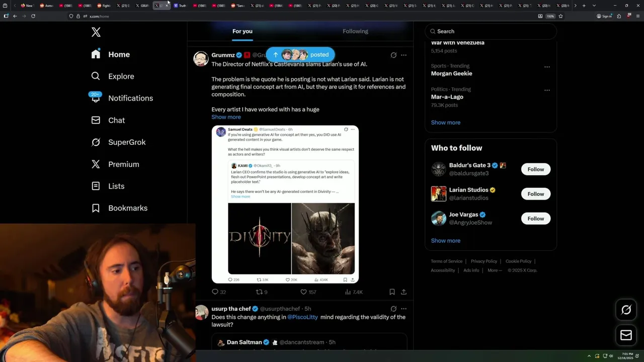
Task: Click Grummz profile avatar
Action: pyautogui.click(x=201, y=58)
